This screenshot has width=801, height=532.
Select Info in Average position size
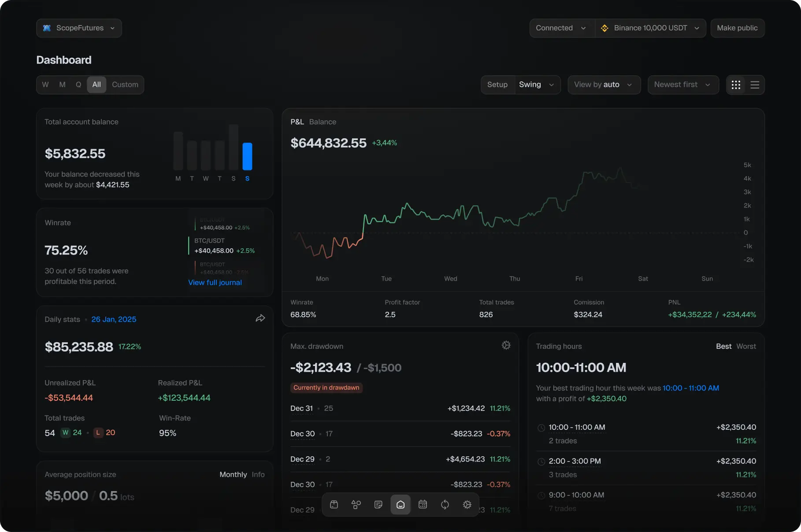click(x=258, y=474)
